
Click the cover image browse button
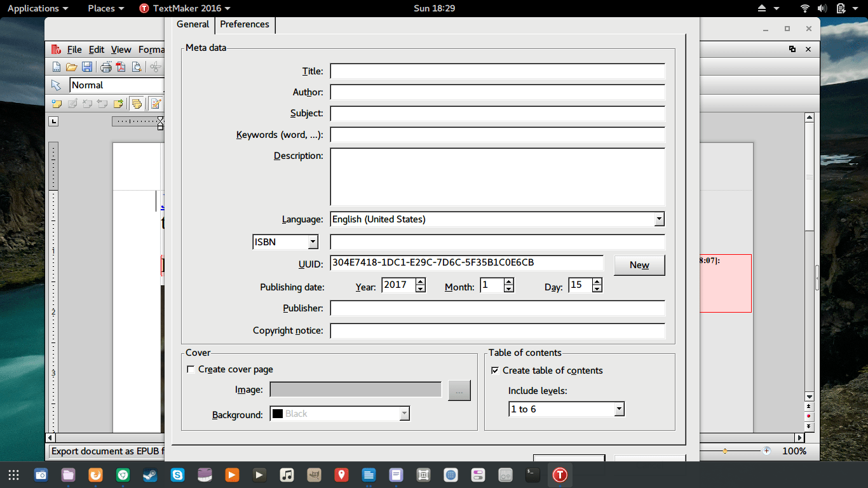click(459, 390)
